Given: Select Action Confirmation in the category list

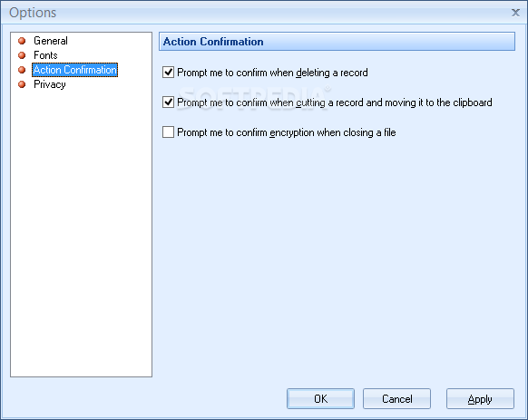Looking at the screenshot, I should point(74,70).
